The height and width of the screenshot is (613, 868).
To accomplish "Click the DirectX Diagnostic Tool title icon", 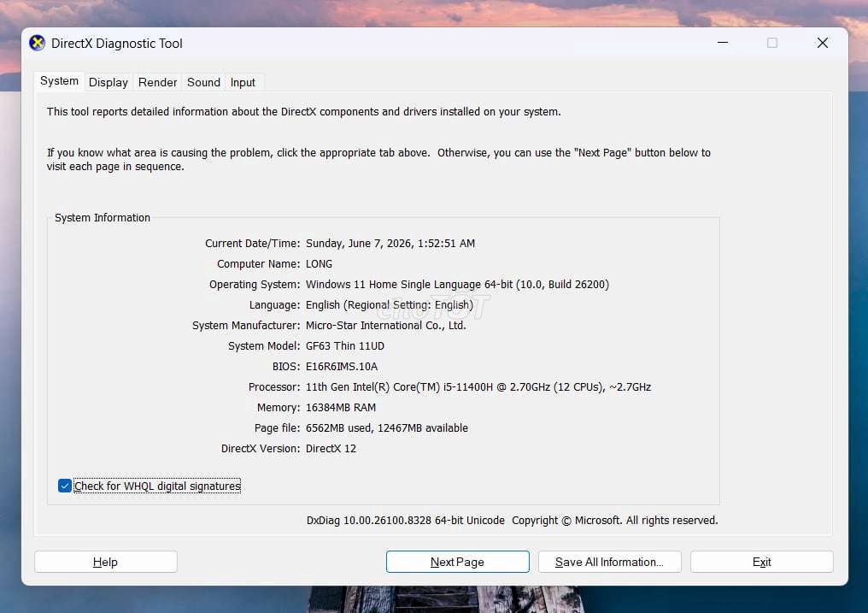I will [x=37, y=44].
